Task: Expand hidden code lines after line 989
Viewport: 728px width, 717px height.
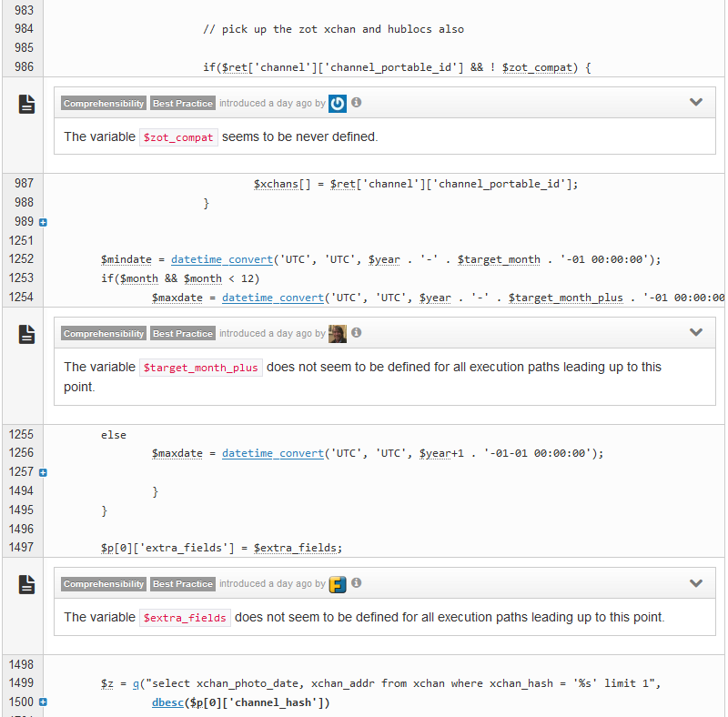Action: coord(43,222)
